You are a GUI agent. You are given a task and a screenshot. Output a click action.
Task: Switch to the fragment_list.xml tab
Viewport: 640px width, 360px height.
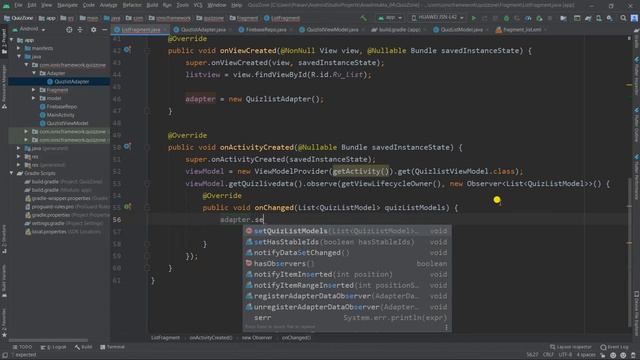click(x=522, y=30)
